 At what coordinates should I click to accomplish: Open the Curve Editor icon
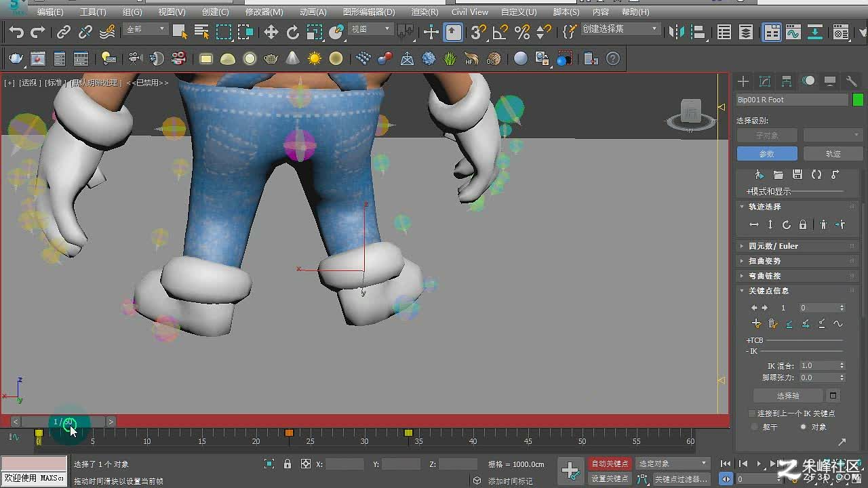793,32
